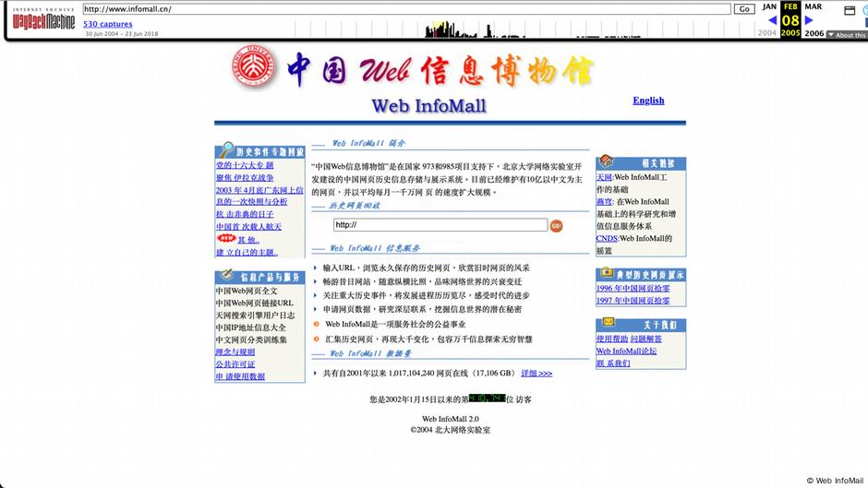
Task: Select the JAN month in Wayback toolbar
Action: pos(769,6)
